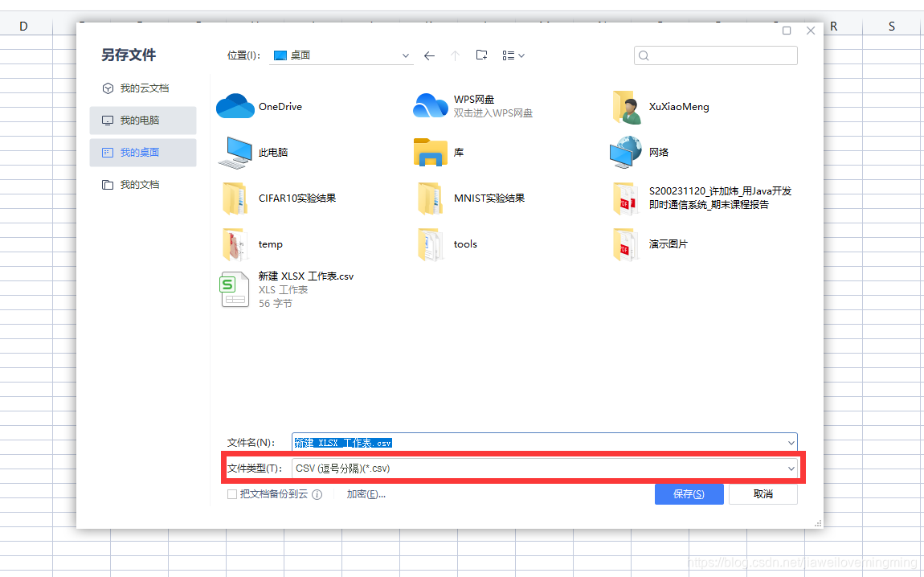
Task: Open the XuXiaoMeng user folder icon
Action: [x=627, y=107]
